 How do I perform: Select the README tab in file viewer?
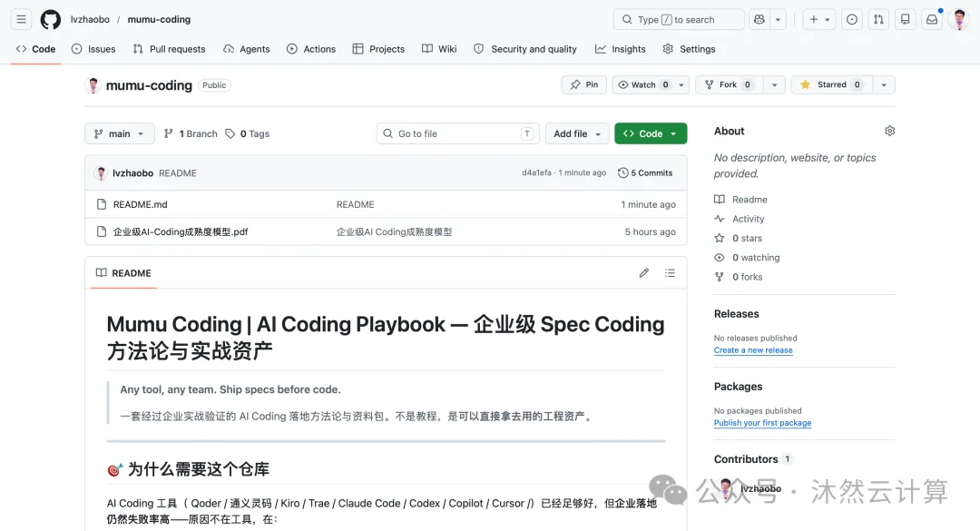tap(123, 273)
